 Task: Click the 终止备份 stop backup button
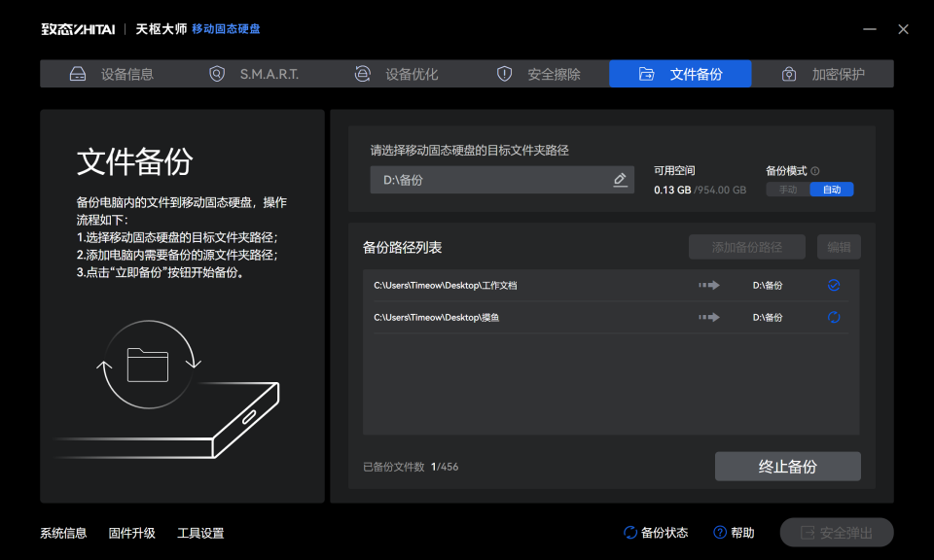click(x=788, y=466)
